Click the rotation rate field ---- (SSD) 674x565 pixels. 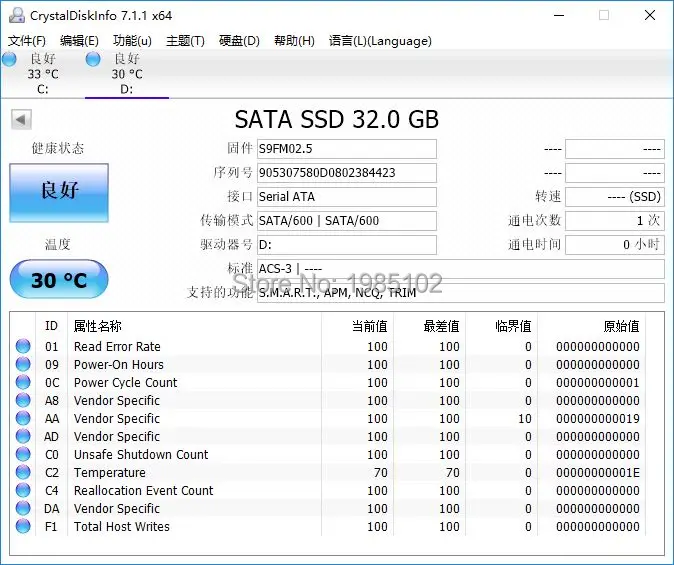pos(615,197)
